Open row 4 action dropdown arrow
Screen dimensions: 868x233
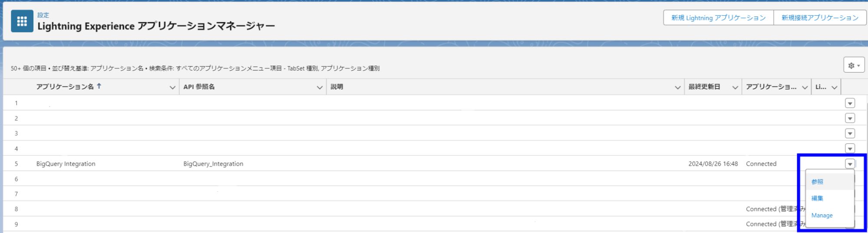[850, 148]
